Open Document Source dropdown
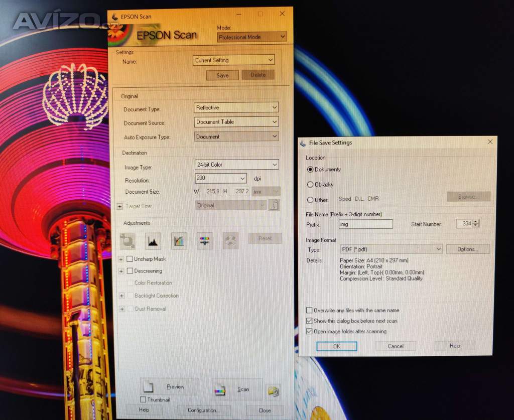This screenshot has height=420, width=514. click(236, 122)
